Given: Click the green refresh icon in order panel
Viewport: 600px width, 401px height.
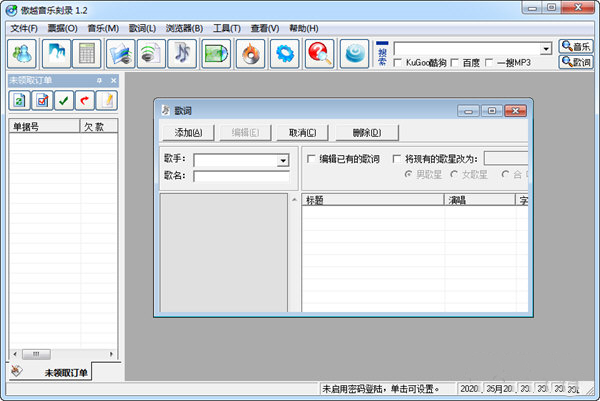Looking at the screenshot, I should [19, 100].
